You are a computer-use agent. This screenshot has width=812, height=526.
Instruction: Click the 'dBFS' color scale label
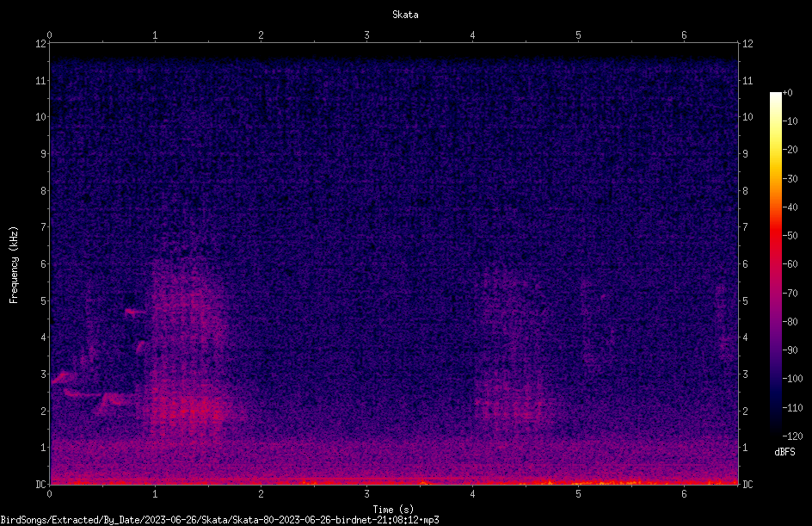pyautogui.click(x=784, y=452)
